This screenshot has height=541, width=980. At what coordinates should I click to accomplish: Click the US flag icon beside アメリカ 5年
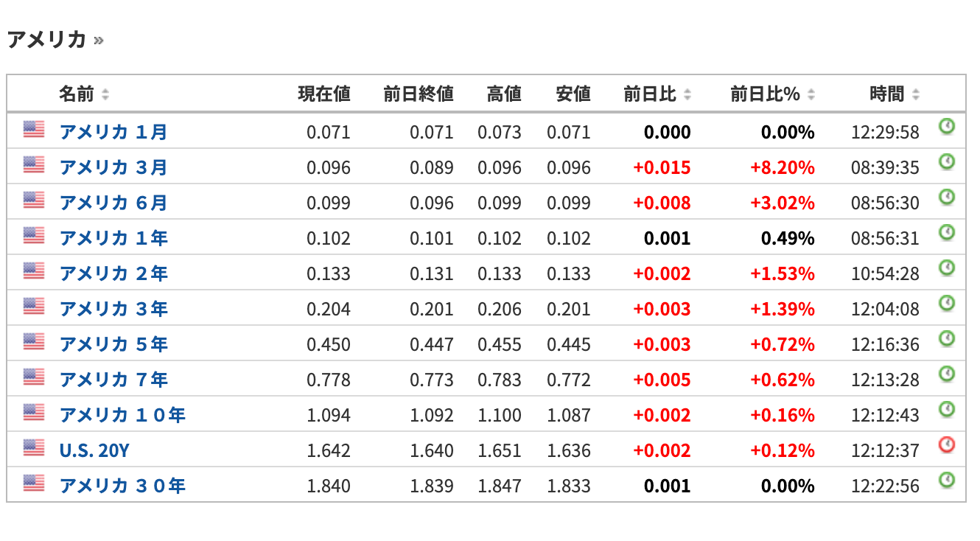(x=34, y=341)
